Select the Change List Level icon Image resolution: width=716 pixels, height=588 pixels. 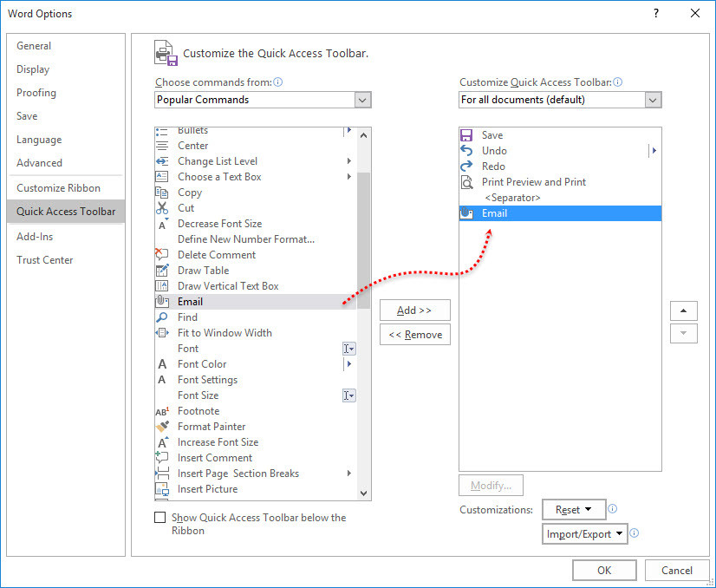point(161,161)
